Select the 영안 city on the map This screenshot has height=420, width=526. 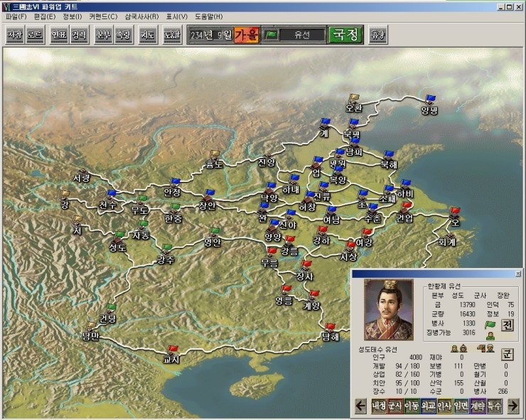(x=213, y=237)
